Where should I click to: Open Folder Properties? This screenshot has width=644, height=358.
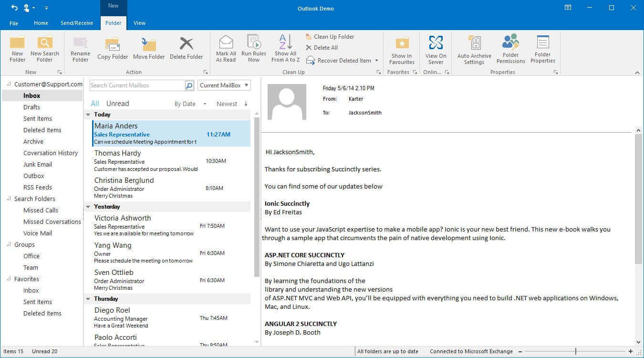pos(543,49)
